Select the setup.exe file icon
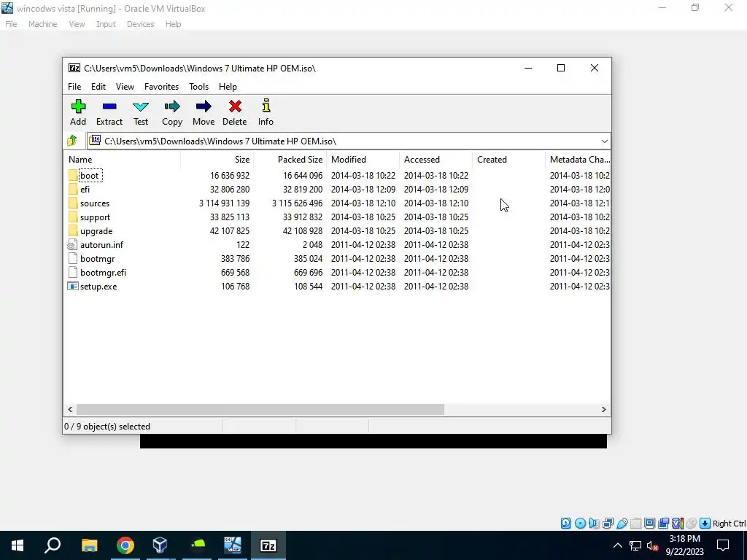The height and width of the screenshot is (560, 747). (72, 286)
